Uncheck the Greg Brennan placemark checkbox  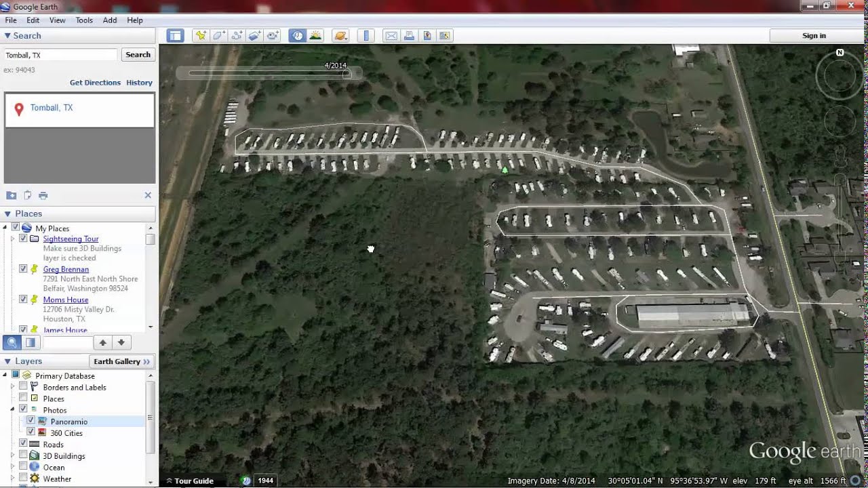point(23,269)
